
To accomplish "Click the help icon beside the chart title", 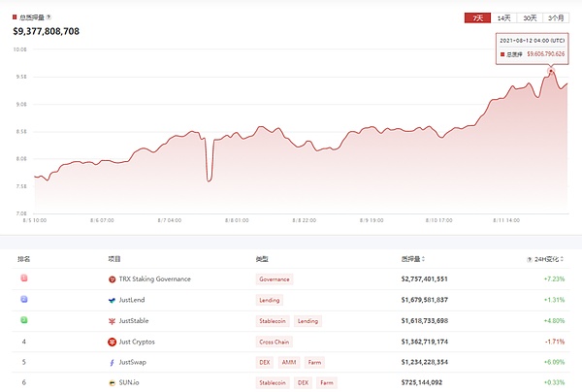I will pos(49,17).
